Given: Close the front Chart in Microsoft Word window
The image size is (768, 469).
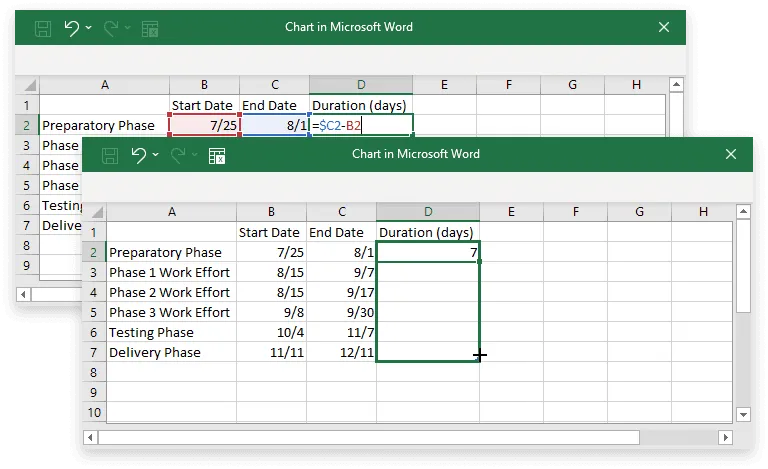Looking at the screenshot, I should point(731,154).
